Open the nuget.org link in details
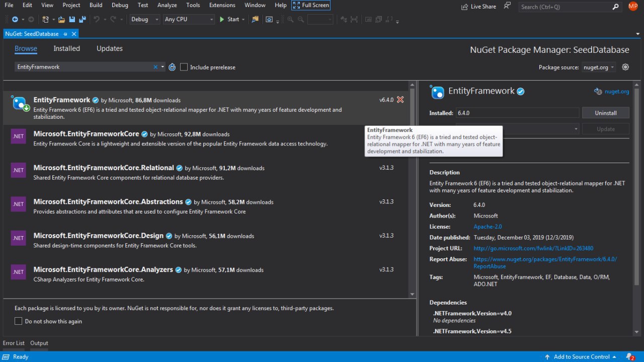The width and height of the screenshot is (644, 362). pos(617,92)
